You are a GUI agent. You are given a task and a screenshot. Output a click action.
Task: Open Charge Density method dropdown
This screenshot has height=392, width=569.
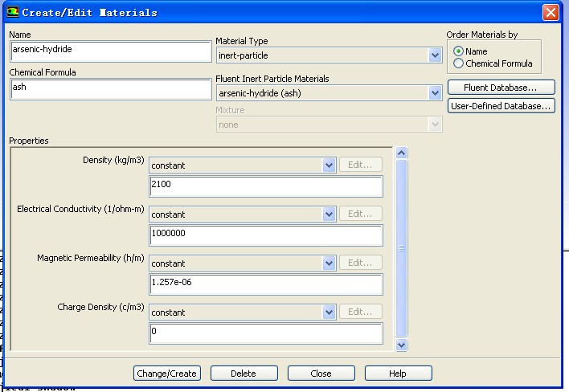329,312
